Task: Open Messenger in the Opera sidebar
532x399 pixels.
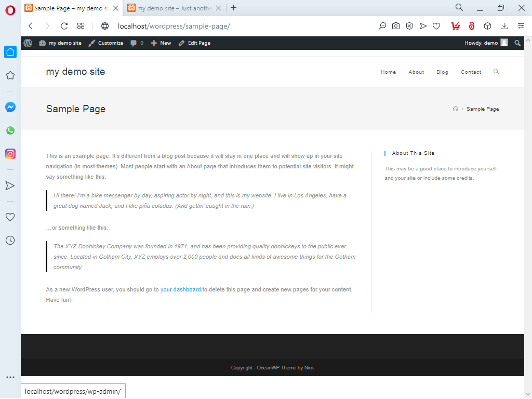Action: click(x=10, y=107)
